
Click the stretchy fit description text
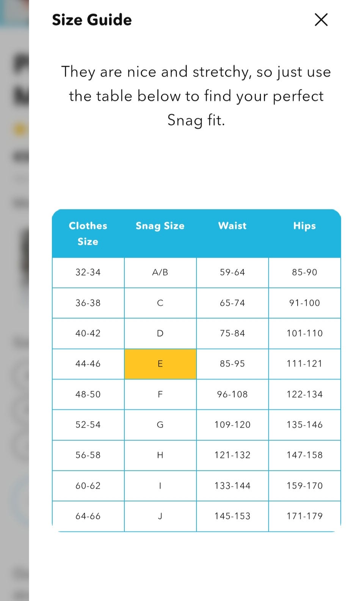click(196, 96)
